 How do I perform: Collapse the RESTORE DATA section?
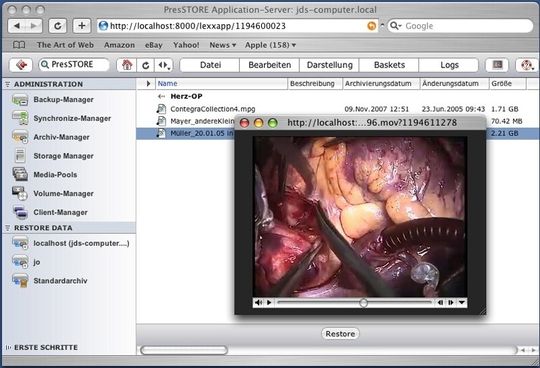point(8,228)
